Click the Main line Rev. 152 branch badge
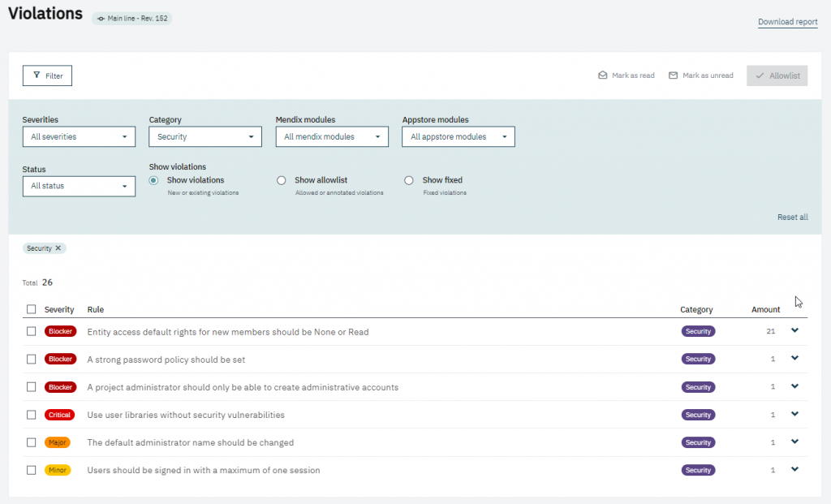This screenshot has height=504, width=831. 131,18
